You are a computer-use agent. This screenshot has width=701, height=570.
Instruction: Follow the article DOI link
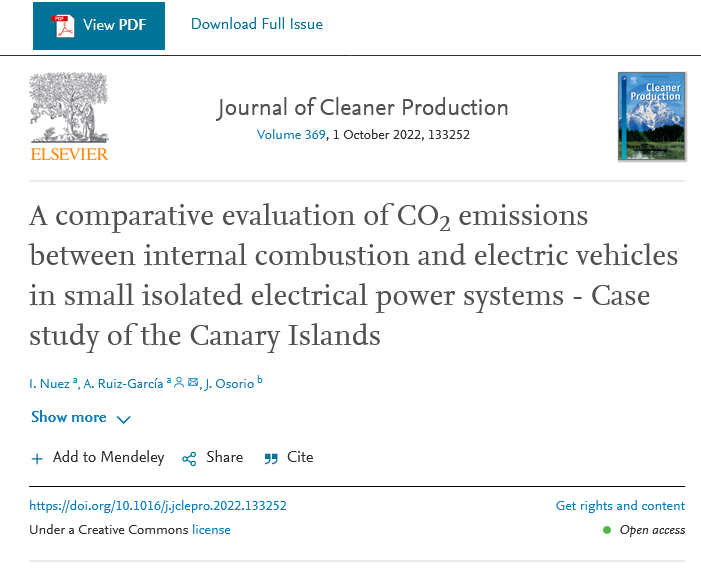(158, 506)
